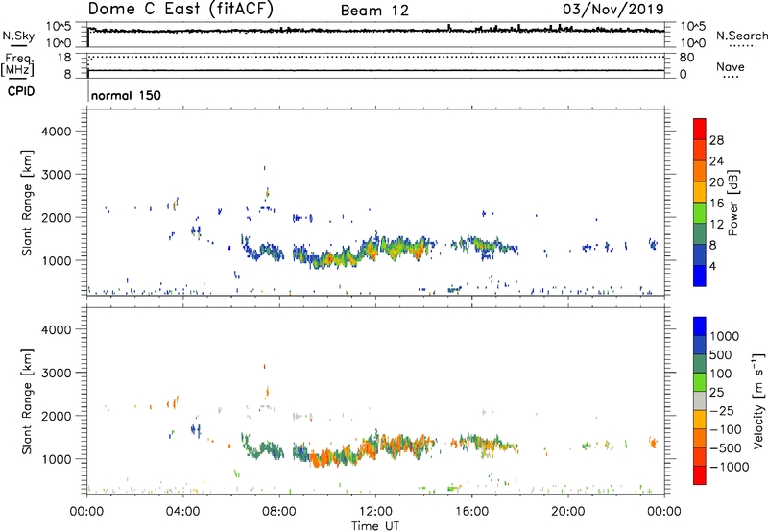Viewport: 768px width, 532px height.
Task: Click the red top of the power colorbar
Action: click(x=700, y=129)
